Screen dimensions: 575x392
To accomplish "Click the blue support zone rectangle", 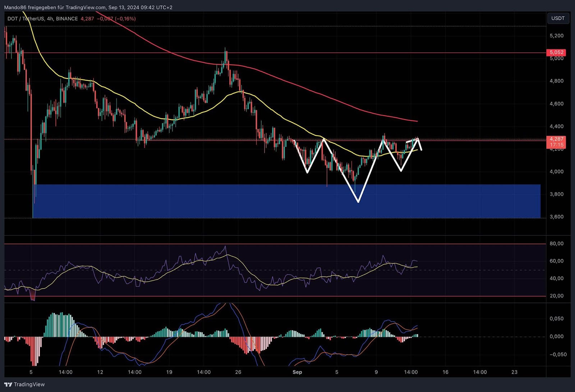I will click(286, 201).
